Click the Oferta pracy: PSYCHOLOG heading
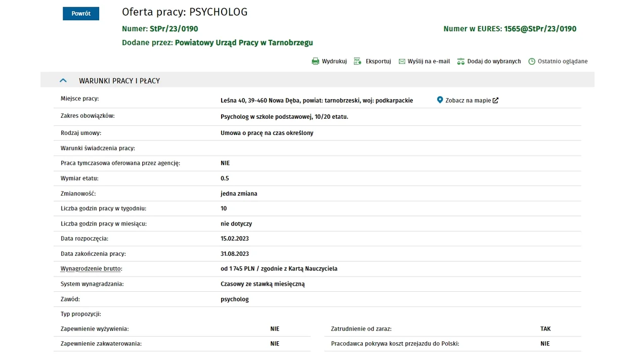Screen dimensions: 636x364 point(185,12)
